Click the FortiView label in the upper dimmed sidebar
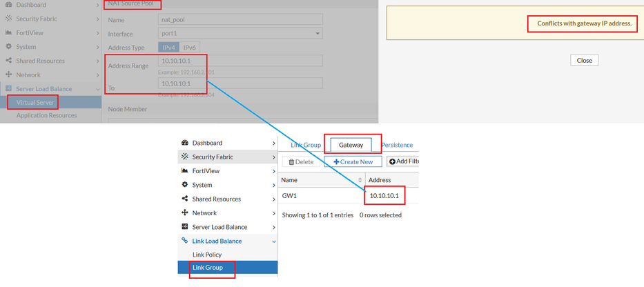 point(30,33)
